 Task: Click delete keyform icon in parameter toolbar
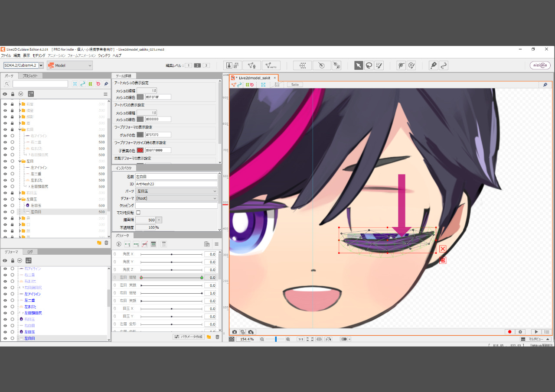coord(145,244)
